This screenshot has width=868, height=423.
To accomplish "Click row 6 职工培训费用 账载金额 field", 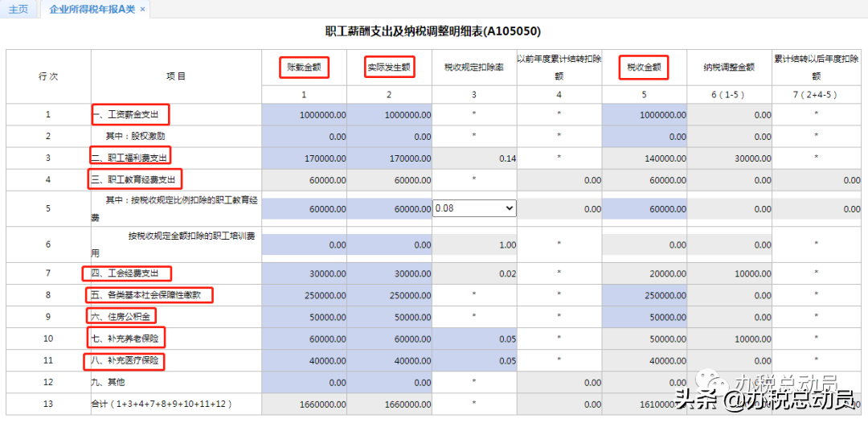I will tap(305, 244).
